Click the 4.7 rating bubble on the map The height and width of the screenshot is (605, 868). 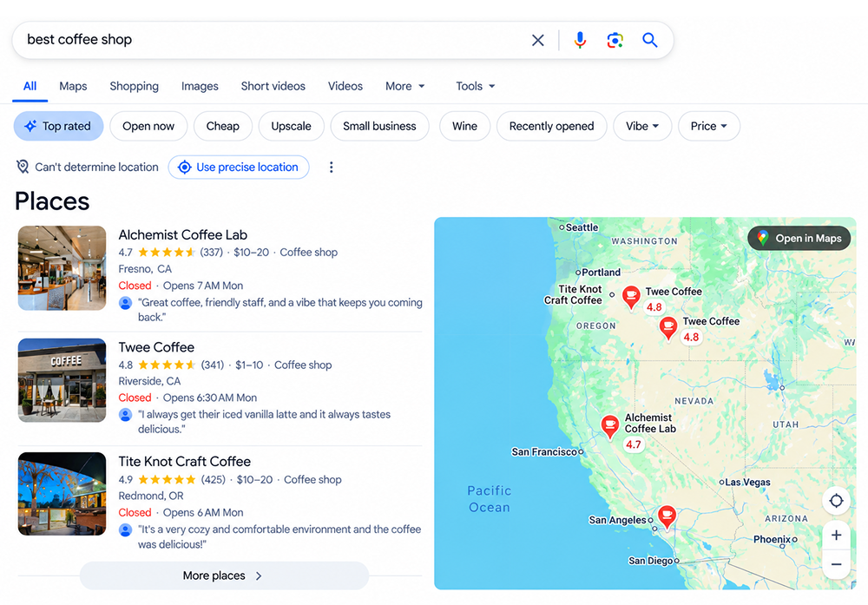(x=634, y=444)
